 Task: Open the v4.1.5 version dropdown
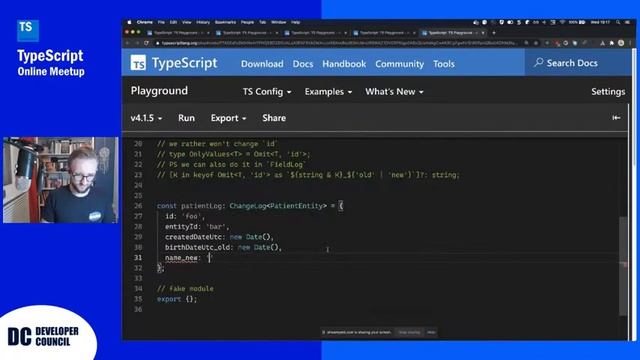pos(146,118)
